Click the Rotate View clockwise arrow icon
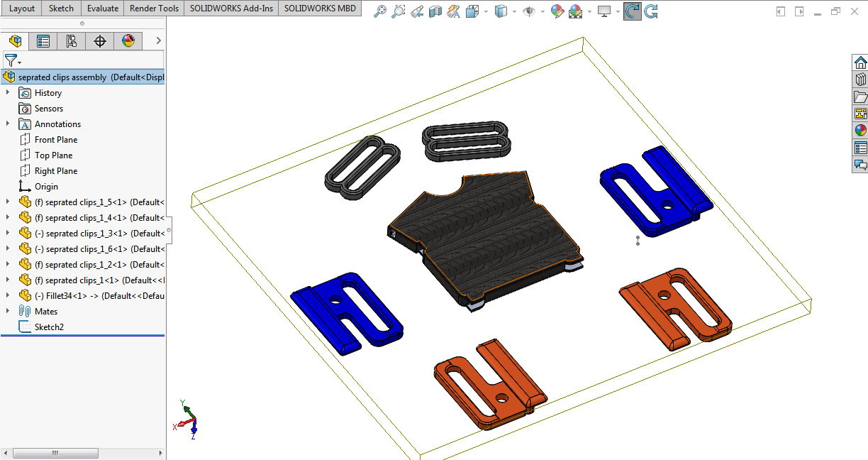Viewport: 868px width, 460px height. tap(631, 11)
